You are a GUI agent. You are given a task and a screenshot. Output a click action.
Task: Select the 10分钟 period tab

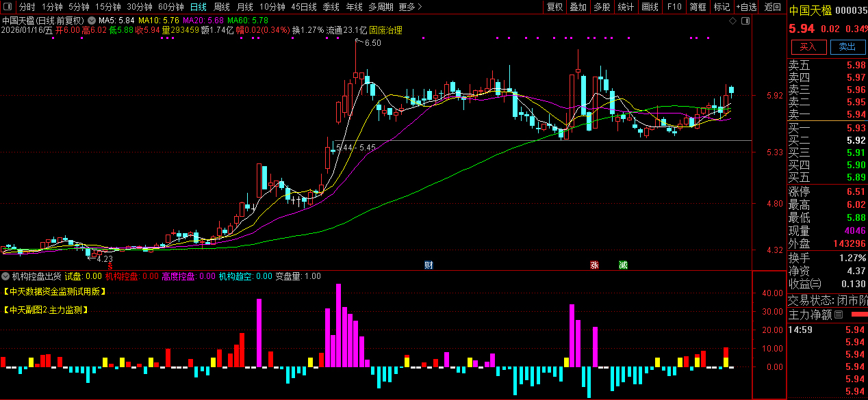(272, 7)
